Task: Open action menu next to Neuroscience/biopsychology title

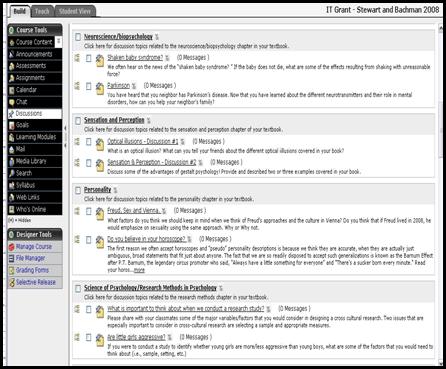Action: click(x=157, y=37)
